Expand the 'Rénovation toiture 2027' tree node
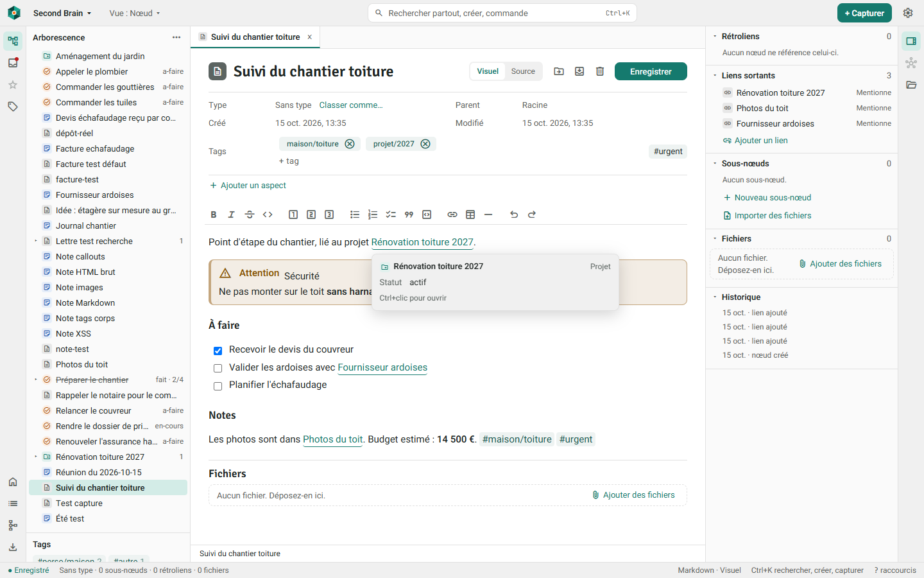 pos(35,457)
